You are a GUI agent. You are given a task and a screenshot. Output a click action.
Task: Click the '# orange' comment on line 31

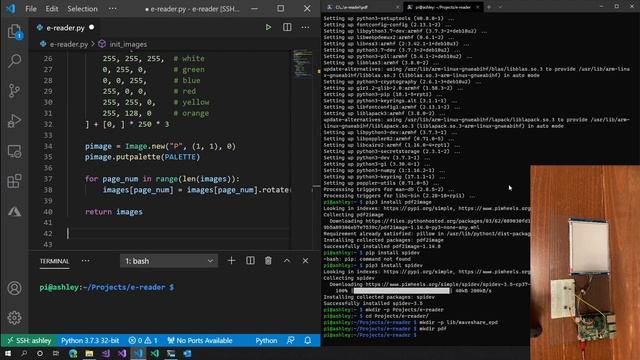coord(191,113)
